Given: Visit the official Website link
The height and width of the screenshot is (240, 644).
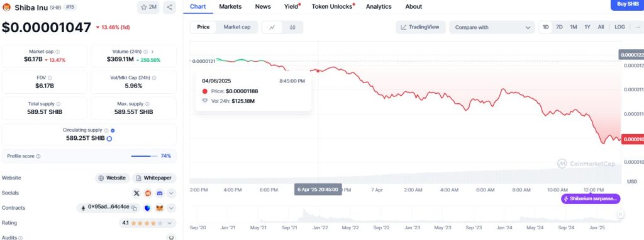Looking at the screenshot, I should point(113,178).
